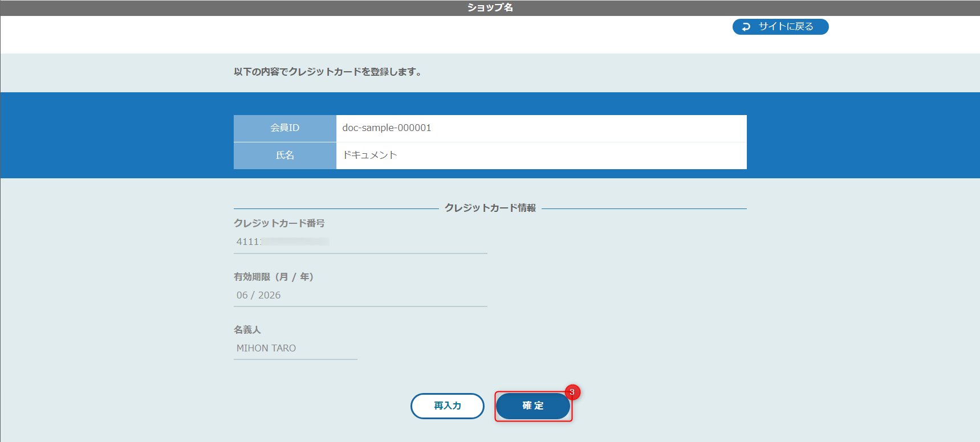Click the ショップ名 header title
980x442 pixels.
coord(490,7)
